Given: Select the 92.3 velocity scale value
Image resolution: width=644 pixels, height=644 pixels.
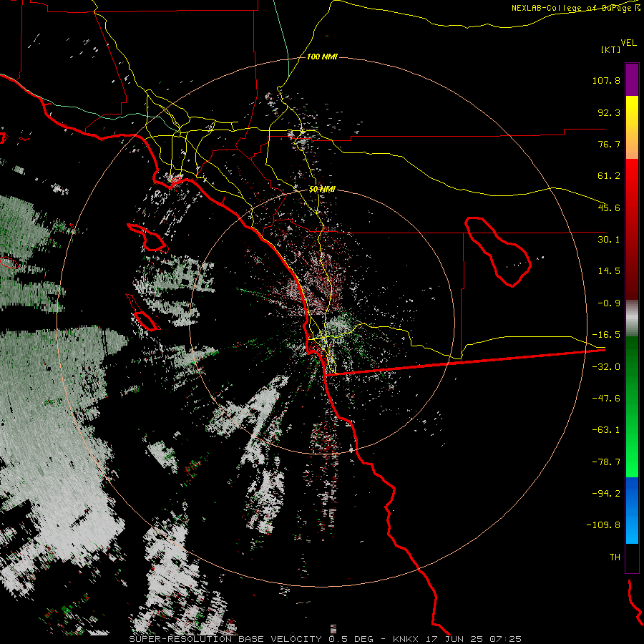Looking at the screenshot, I should [x=609, y=112].
